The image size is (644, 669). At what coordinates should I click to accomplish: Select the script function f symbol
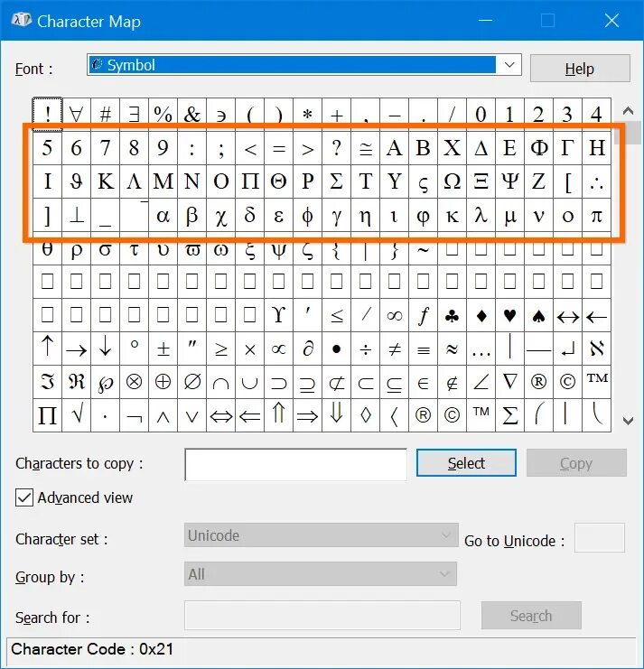(x=423, y=315)
